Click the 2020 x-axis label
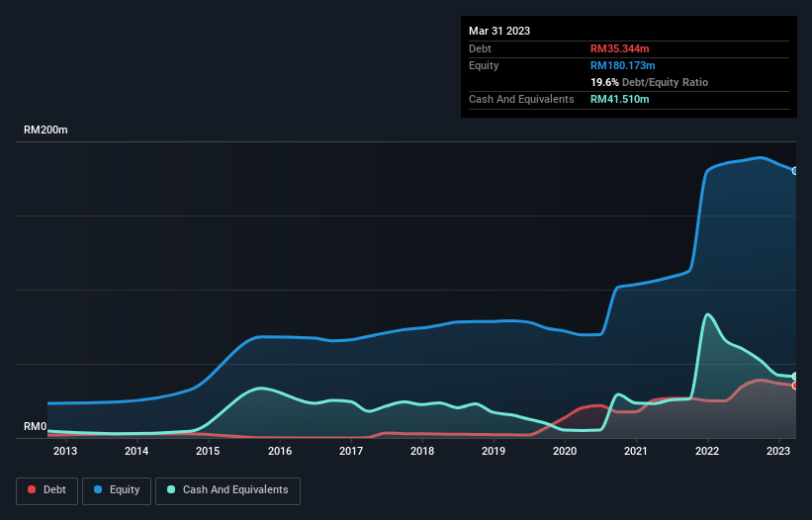The image size is (812, 520). [565, 451]
